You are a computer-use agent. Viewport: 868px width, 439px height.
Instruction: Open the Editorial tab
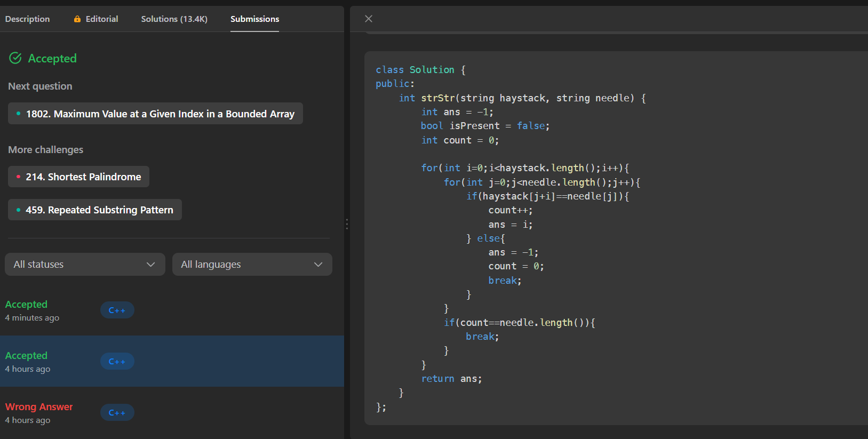point(96,19)
